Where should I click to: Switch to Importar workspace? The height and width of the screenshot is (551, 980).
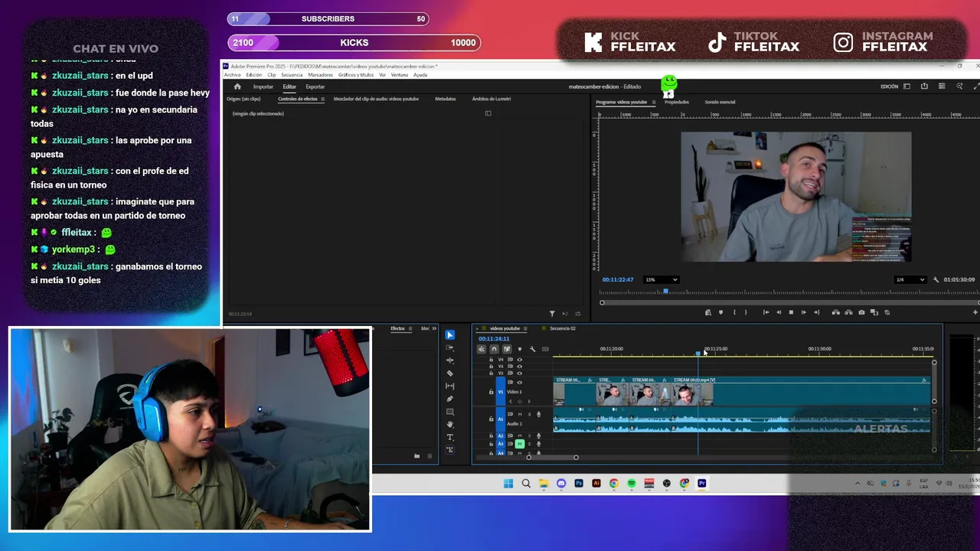pyautogui.click(x=263, y=86)
